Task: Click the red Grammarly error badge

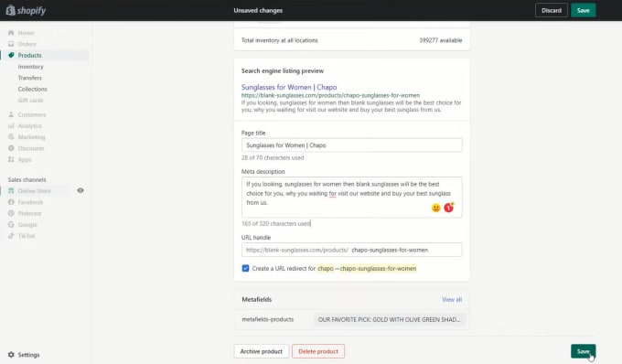Action: pyautogui.click(x=448, y=208)
